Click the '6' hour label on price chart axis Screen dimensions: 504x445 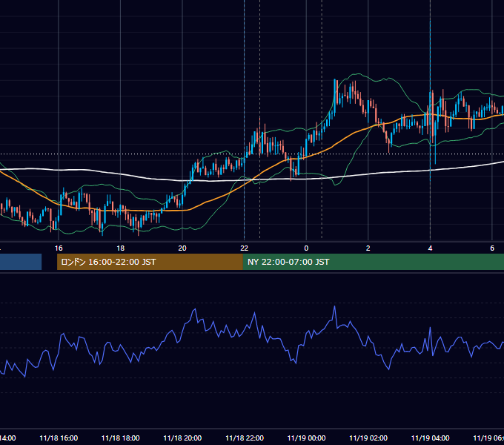492,248
